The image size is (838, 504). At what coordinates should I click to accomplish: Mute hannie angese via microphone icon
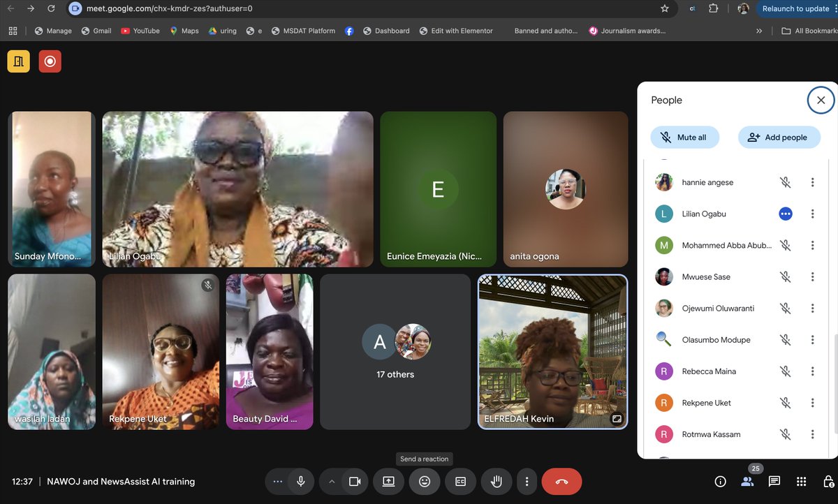click(786, 182)
